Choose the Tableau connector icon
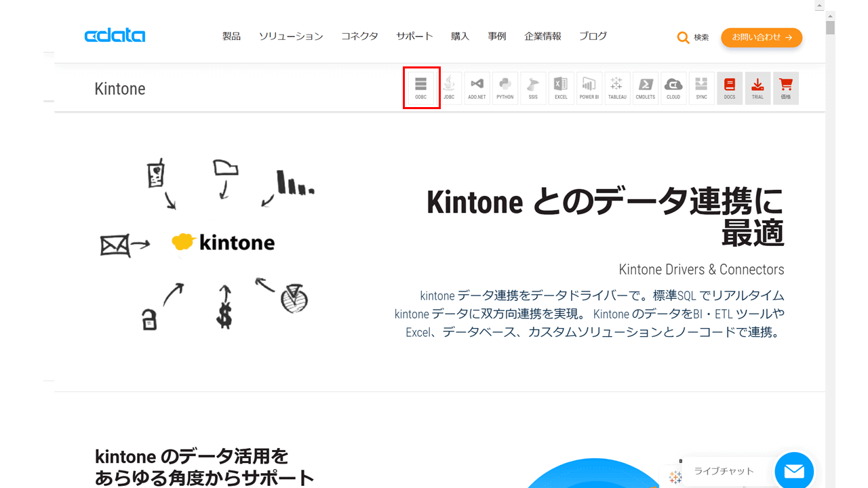This screenshot has height=488, width=868. coord(617,88)
